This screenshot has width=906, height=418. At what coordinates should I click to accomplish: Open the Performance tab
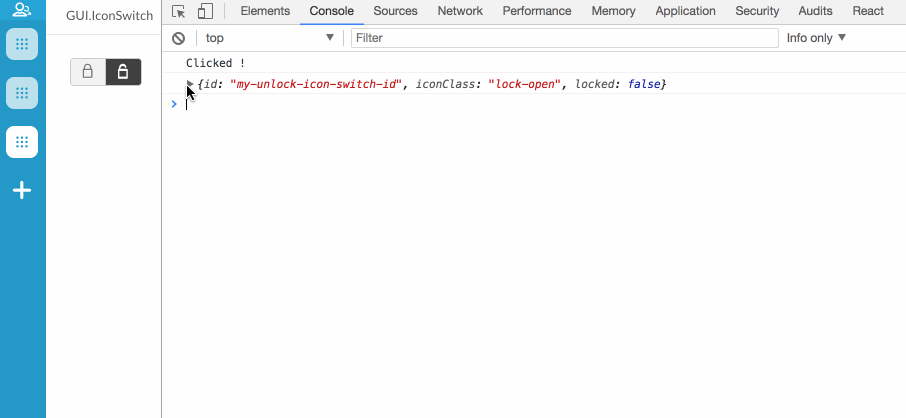537,11
